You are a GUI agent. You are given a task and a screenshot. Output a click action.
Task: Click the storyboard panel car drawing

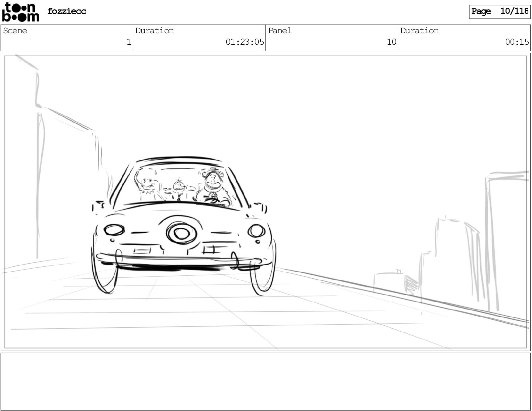[x=183, y=226]
